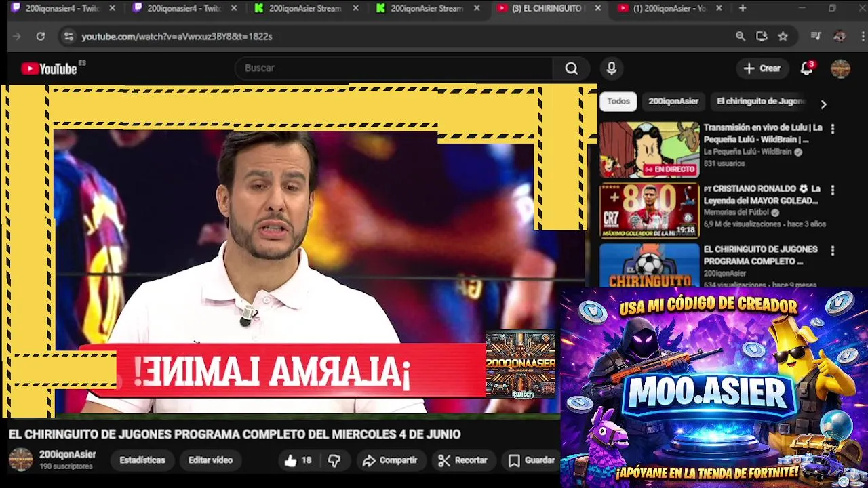The height and width of the screenshot is (488, 868).
Task: Click the Crear button
Action: [x=762, y=68]
